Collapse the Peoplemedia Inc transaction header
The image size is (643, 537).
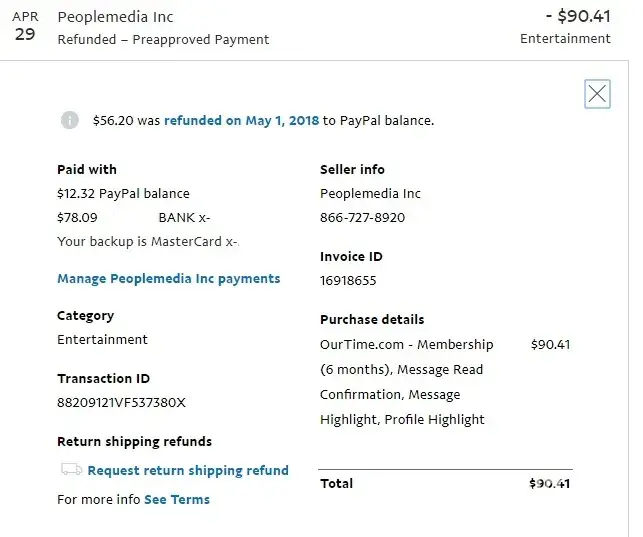tap(116, 17)
